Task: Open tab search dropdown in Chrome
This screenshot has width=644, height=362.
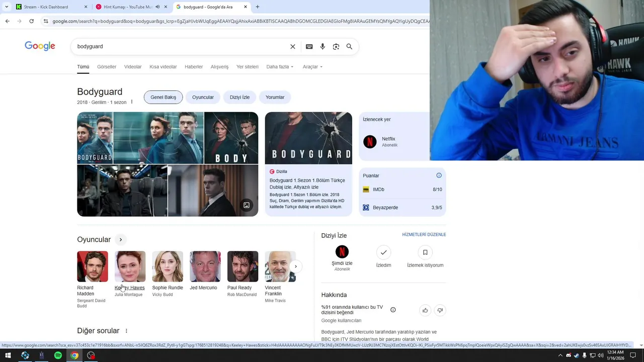Action: click(6, 7)
